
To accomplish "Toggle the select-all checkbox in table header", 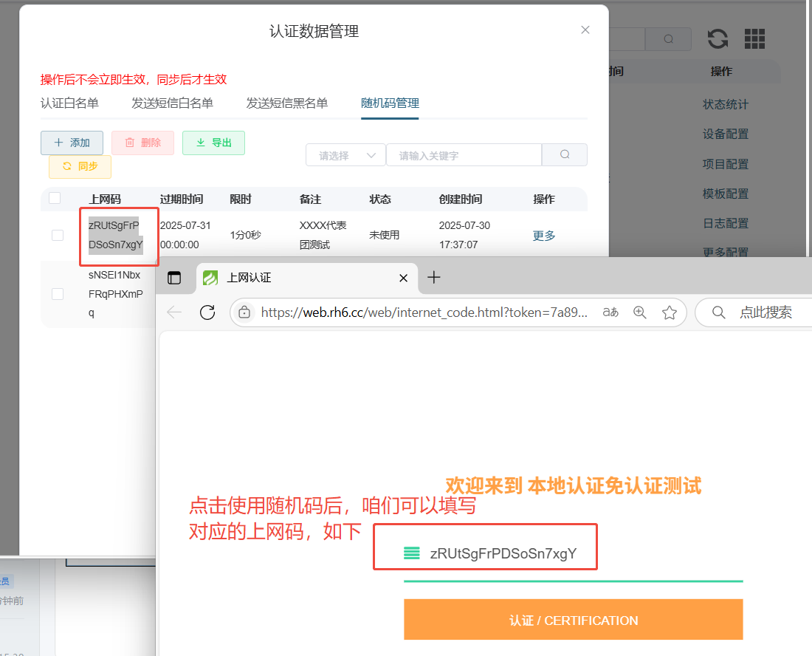I will pyautogui.click(x=55, y=198).
